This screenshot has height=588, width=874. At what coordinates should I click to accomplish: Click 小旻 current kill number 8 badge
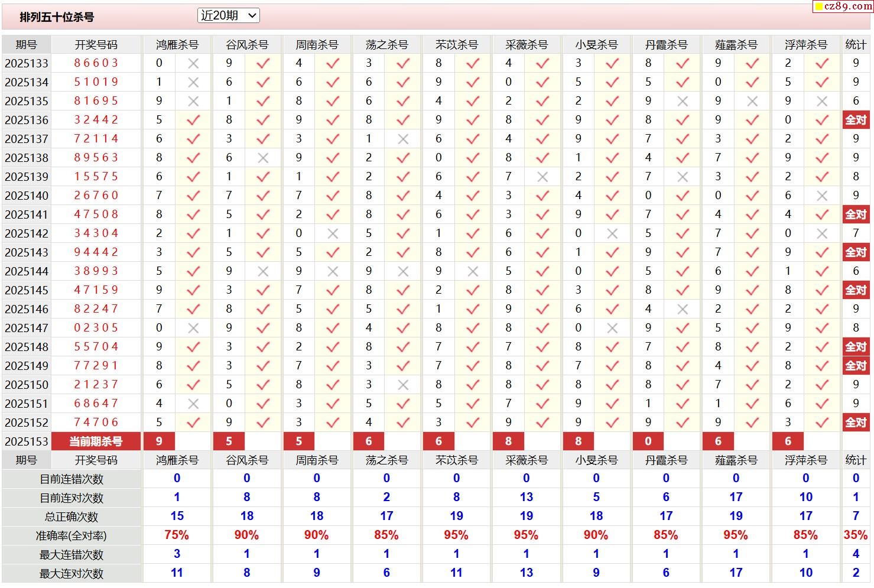[x=578, y=441]
